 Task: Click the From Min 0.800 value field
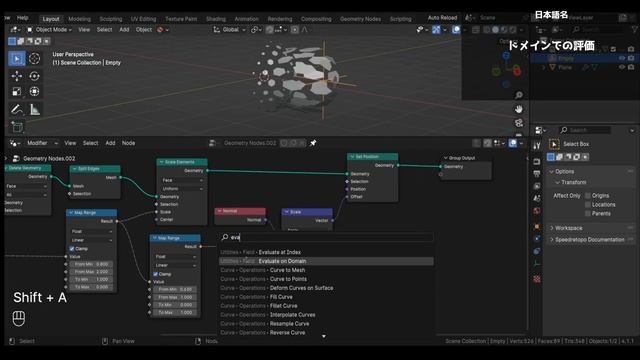[x=91, y=264]
